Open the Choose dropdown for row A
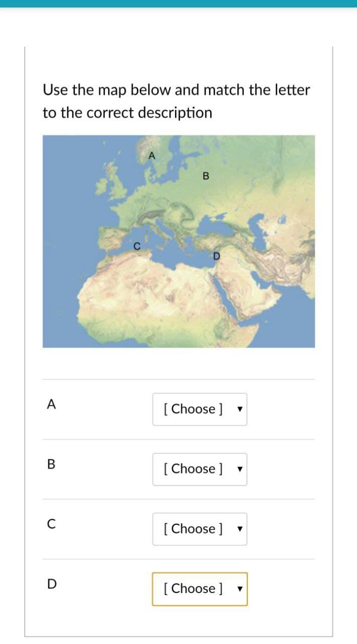The height and width of the screenshot is (644, 357). click(x=200, y=409)
